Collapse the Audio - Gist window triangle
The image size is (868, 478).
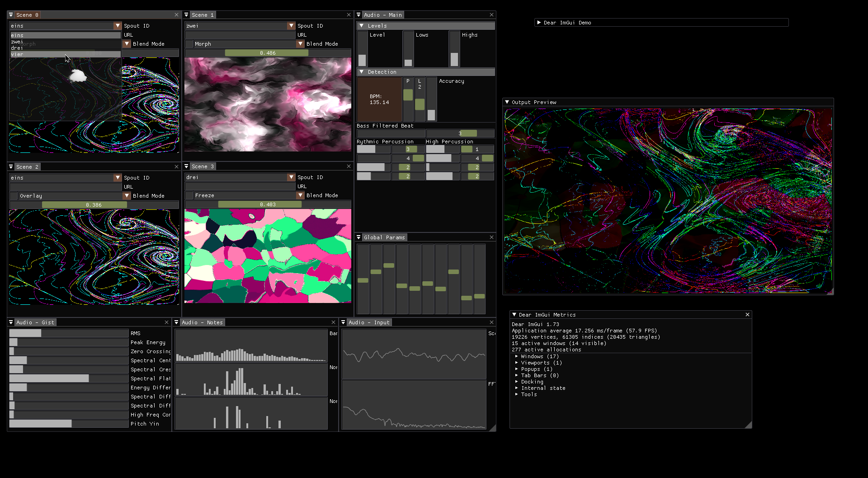(11, 322)
